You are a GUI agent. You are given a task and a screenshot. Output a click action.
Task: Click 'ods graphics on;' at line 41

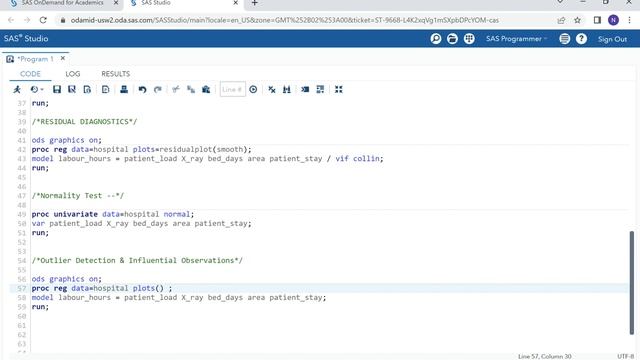coord(67,140)
